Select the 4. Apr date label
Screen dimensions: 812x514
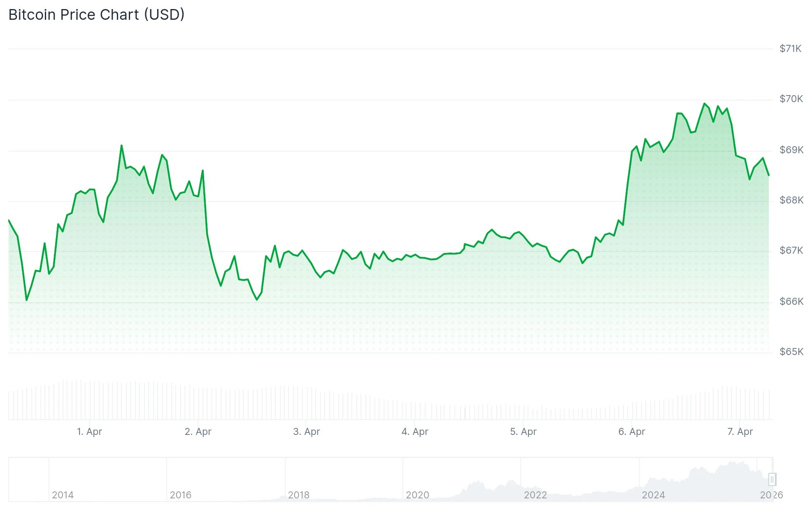click(x=416, y=432)
